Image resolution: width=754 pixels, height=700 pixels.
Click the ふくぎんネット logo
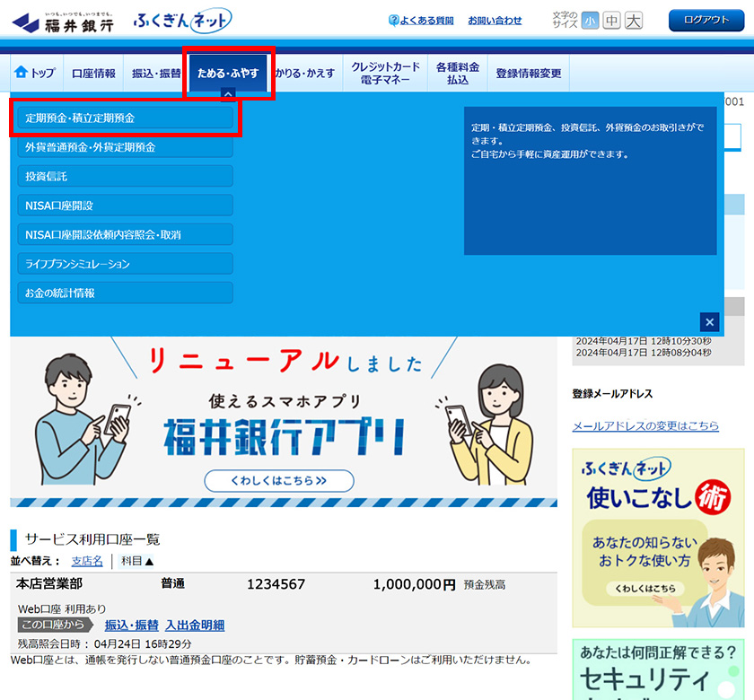182,21
